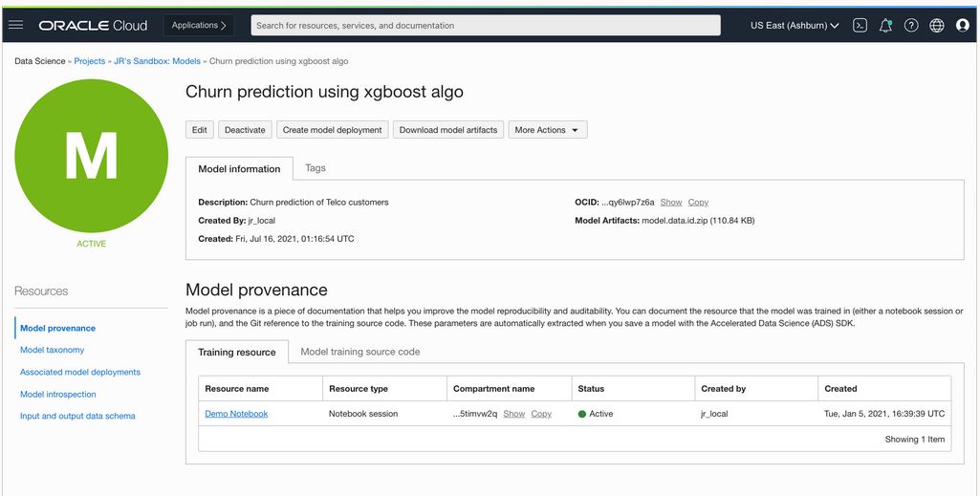Open Associated model deployments resource
The width and height of the screenshot is (980, 496).
click(80, 372)
